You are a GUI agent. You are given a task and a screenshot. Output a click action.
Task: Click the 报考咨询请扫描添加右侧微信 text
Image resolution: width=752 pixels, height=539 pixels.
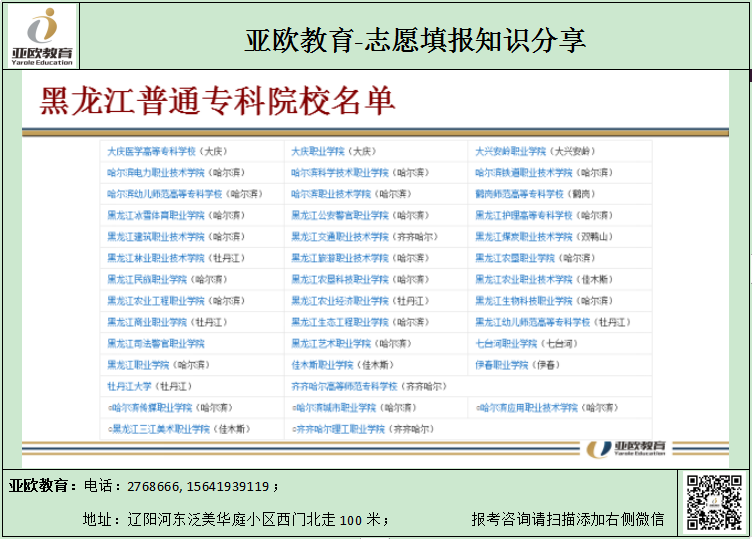pyautogui.click(x=568, y=519)
